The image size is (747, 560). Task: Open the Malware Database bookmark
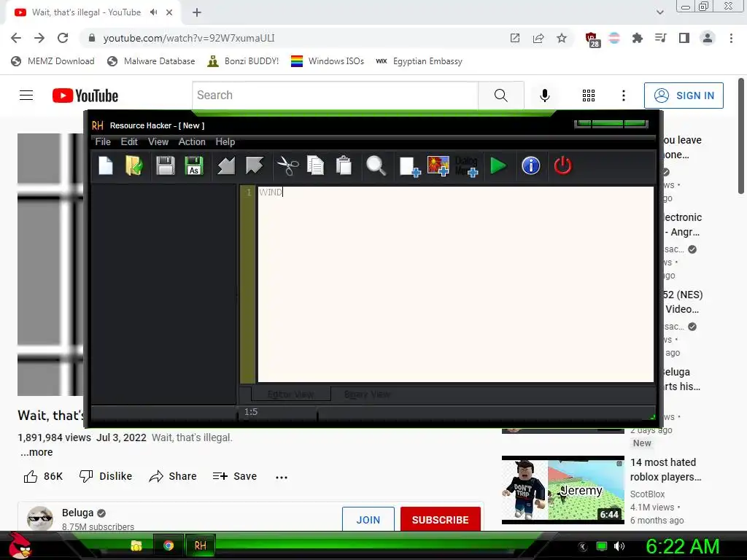point(151,61)
